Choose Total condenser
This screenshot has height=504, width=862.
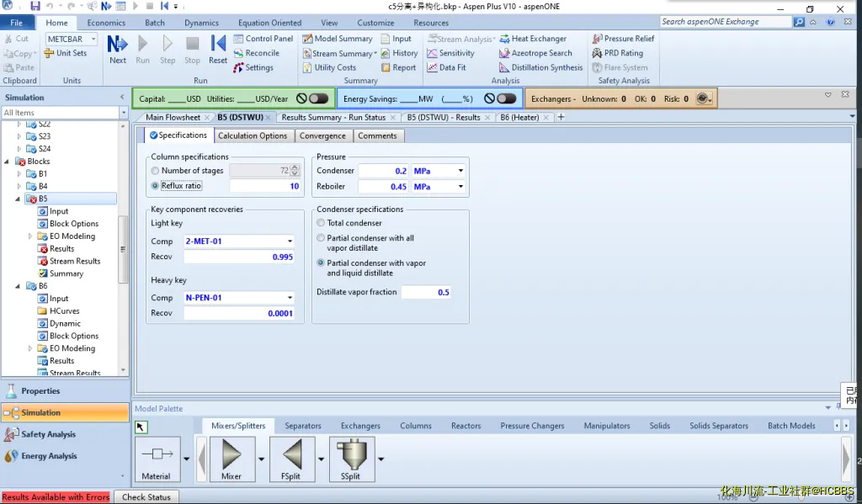pos(321,223)
